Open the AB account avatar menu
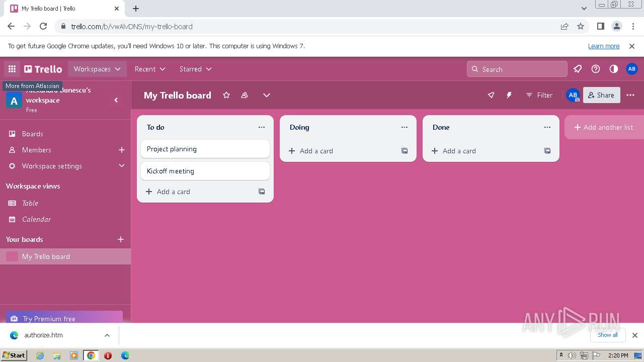 click(x=632, y=69)
